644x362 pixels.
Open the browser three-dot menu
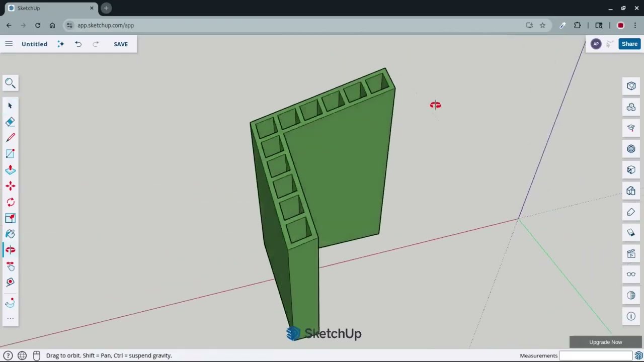pos(635,25)
